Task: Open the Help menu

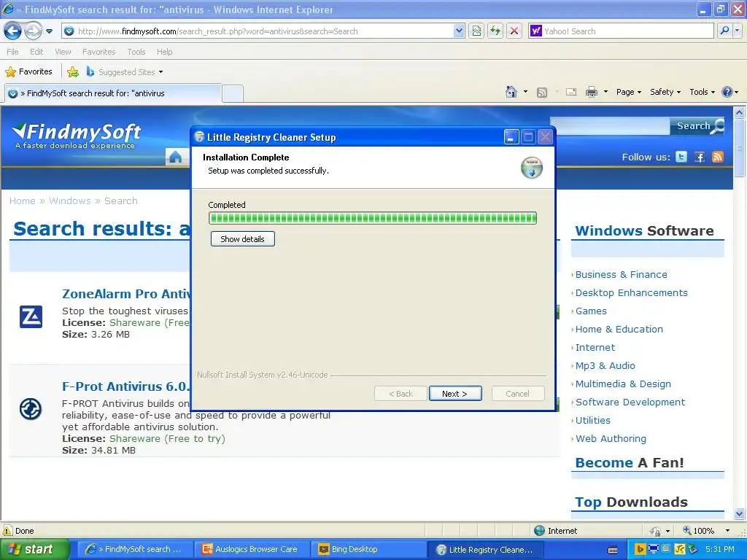Action: [164, 52]
